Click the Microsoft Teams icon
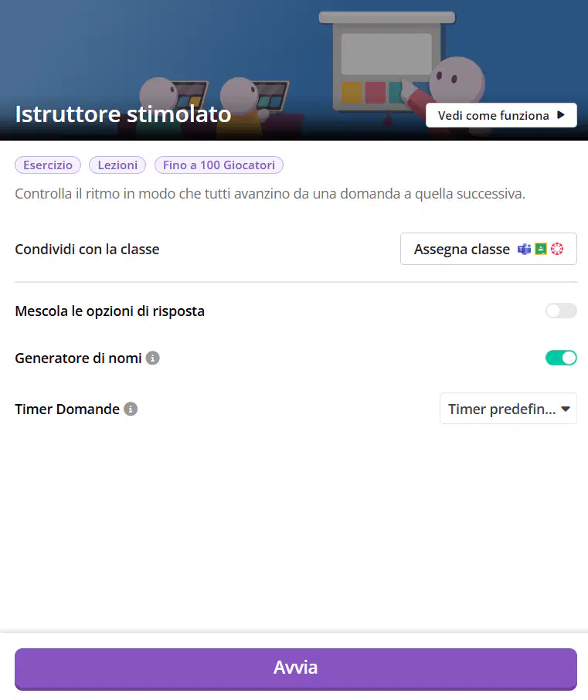 pyautogui.click(x=524, y=249)
